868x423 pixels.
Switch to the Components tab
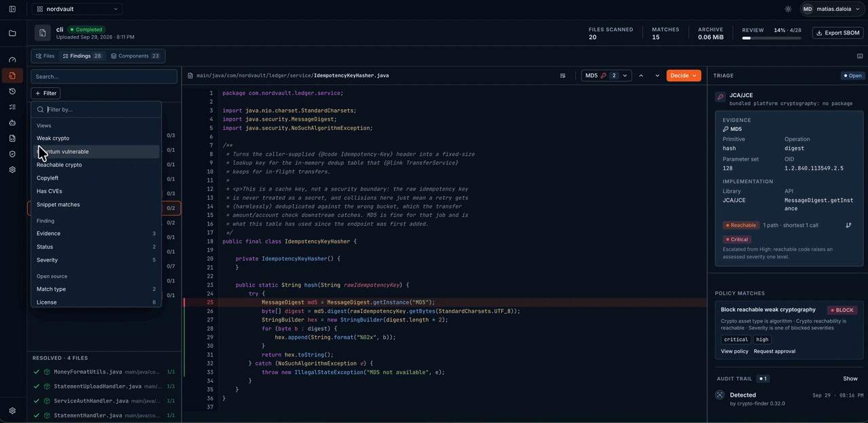pyautogui.click(x=136, y=56)
